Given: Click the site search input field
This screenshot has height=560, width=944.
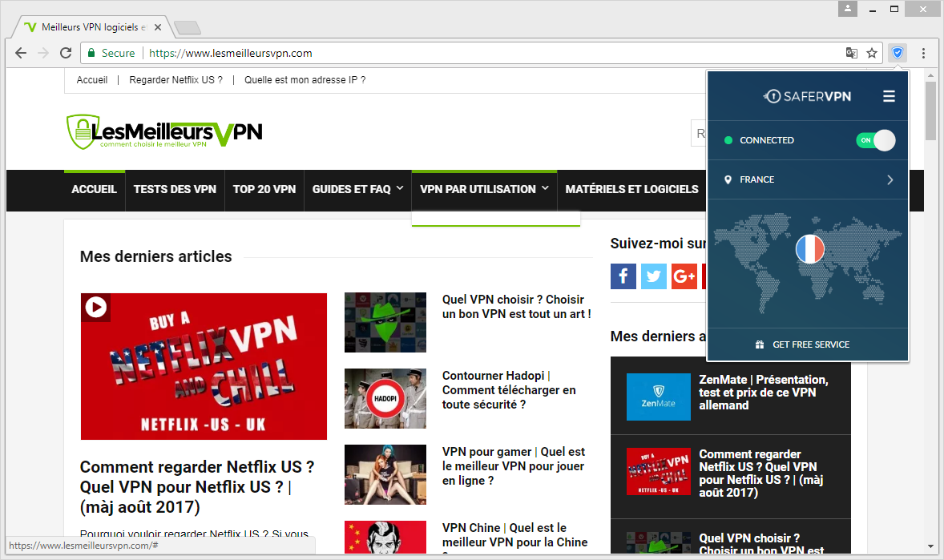Looking at the screenshot, I should pyautogui.click(x=699, y=133).
